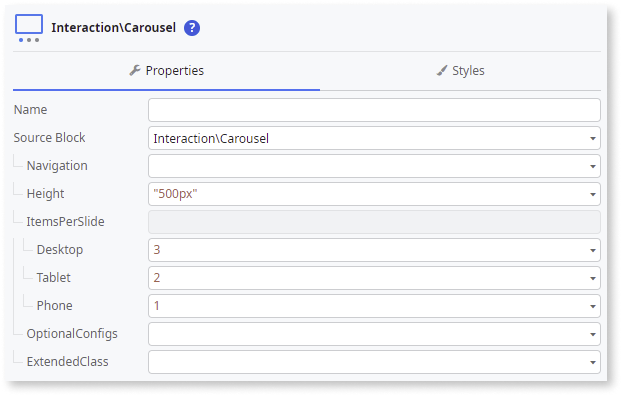The width and height of the screenshot is (622, 396).
Task: Focus the Name input field
Action: tap(374, 110)
